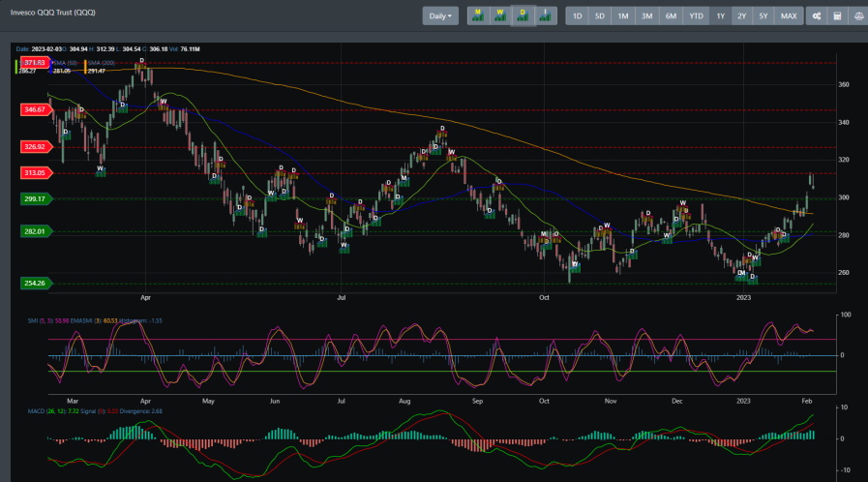Click the orange SMA (200) color swatch

click(x=85, y=67)
